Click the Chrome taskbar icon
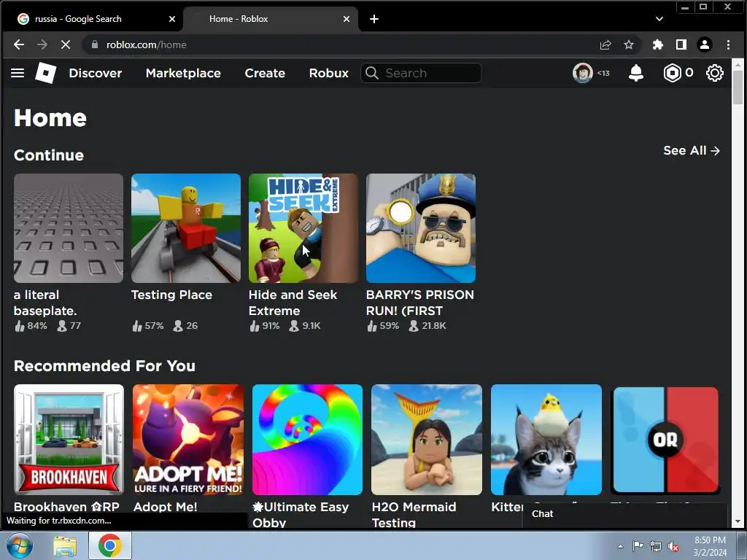Screen dimensions: 747x560 point(110,545)
